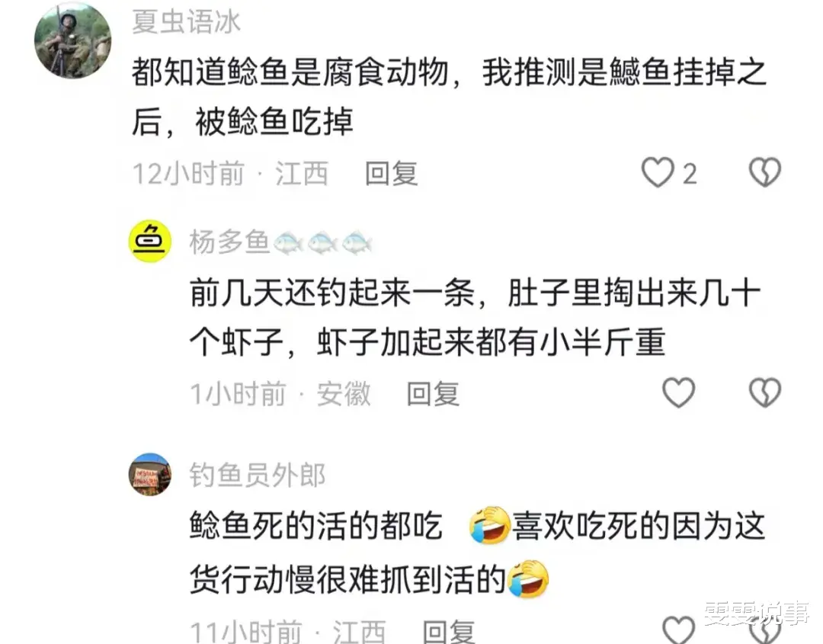Like 杨多鱼's reply about shrimp
Screen dimensions: 823x644
679,392
